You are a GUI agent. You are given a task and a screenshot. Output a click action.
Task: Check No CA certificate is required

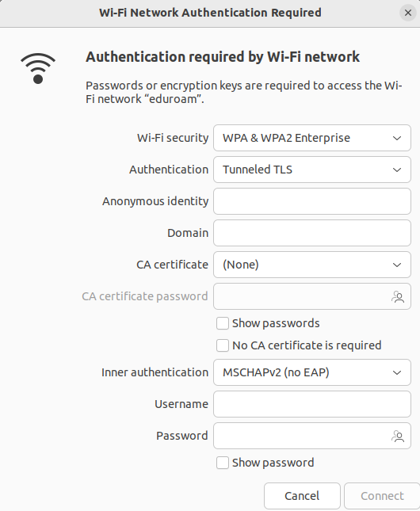click(x=223, y=345)
